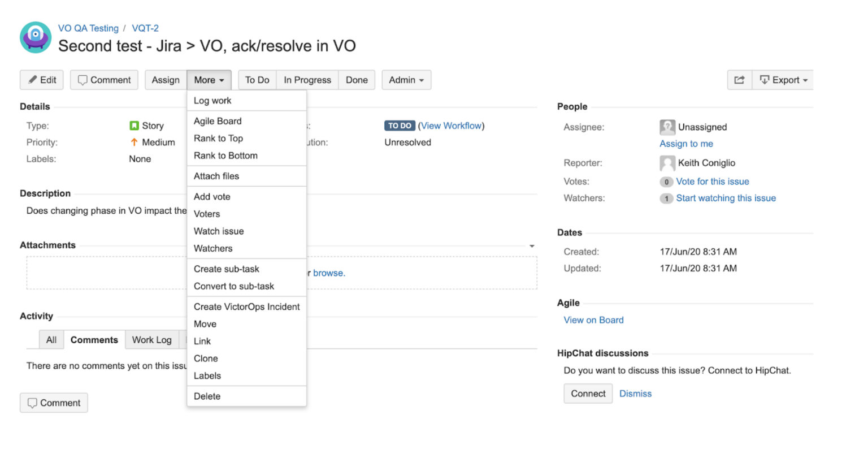Open the Admin dropdown
The height and width of the screenshot is (449, 868).
tap(406, 80)
